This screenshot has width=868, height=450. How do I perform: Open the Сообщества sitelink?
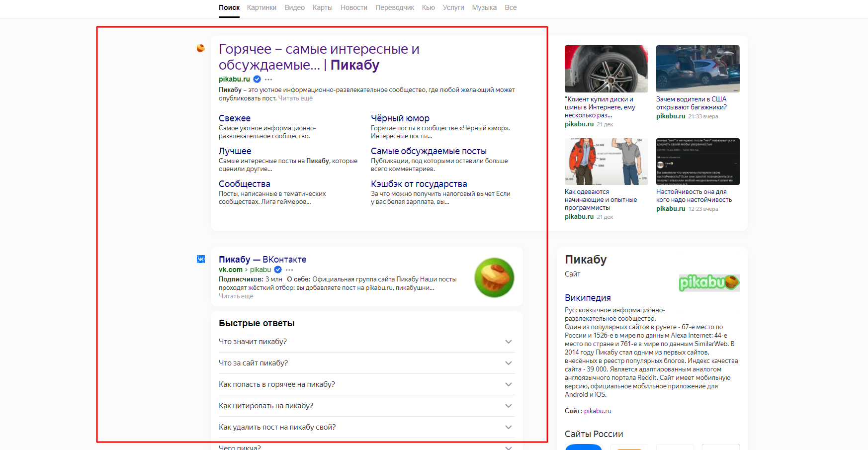(245, 184)
